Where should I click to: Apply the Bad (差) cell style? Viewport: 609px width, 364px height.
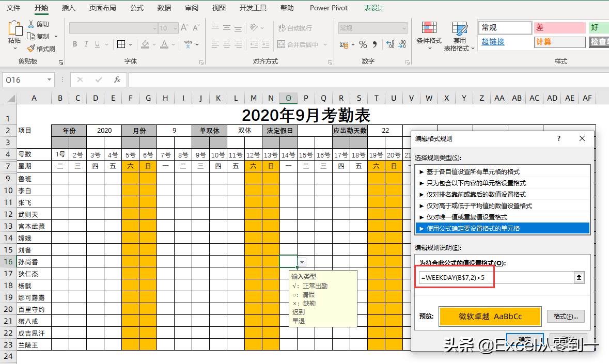pyautogui.click(x=560, y=27)
